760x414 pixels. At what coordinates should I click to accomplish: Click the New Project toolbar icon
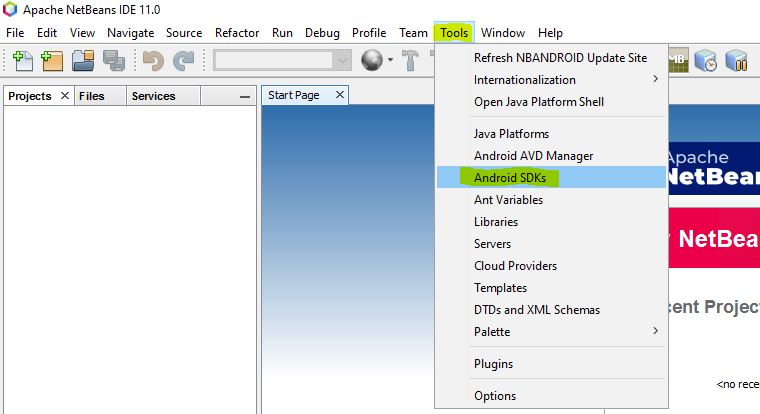[x=52, y=61]
